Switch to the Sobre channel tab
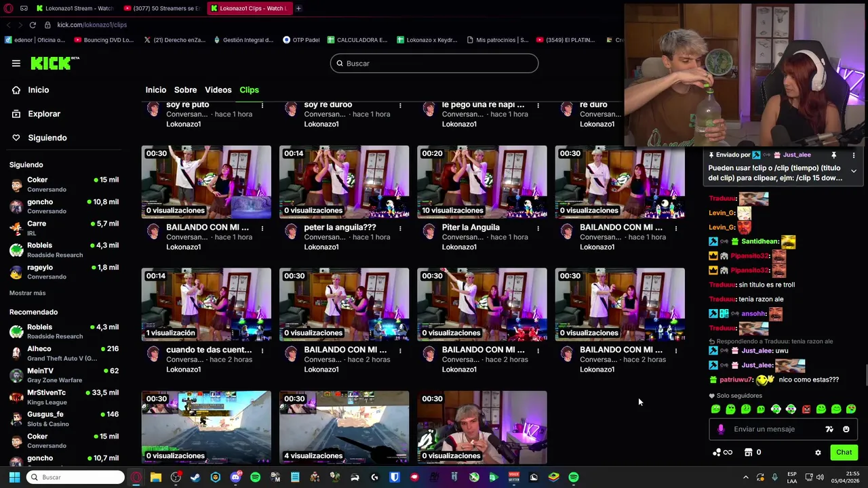Viewport: 868px width, 488px height. [185, 89]
